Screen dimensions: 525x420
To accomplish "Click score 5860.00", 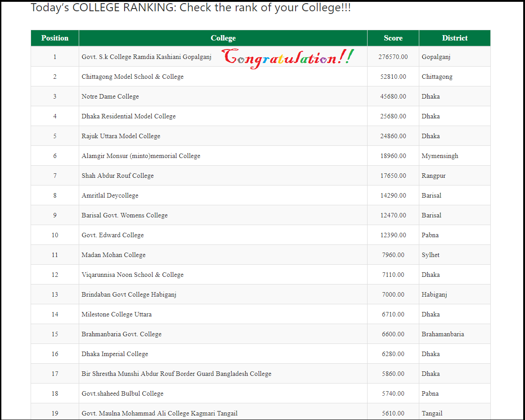I will [x=393, y=374].
